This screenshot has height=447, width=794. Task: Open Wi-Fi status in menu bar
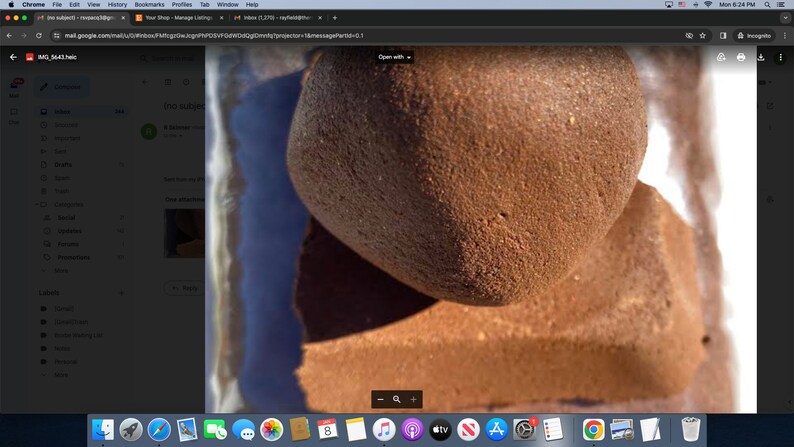(x=708, y=5)
